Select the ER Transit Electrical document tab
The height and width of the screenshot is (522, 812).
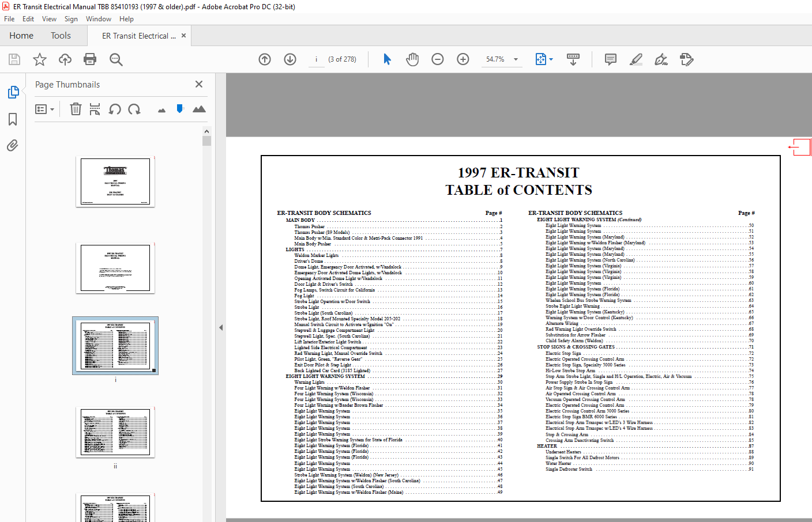click(138, 36)
